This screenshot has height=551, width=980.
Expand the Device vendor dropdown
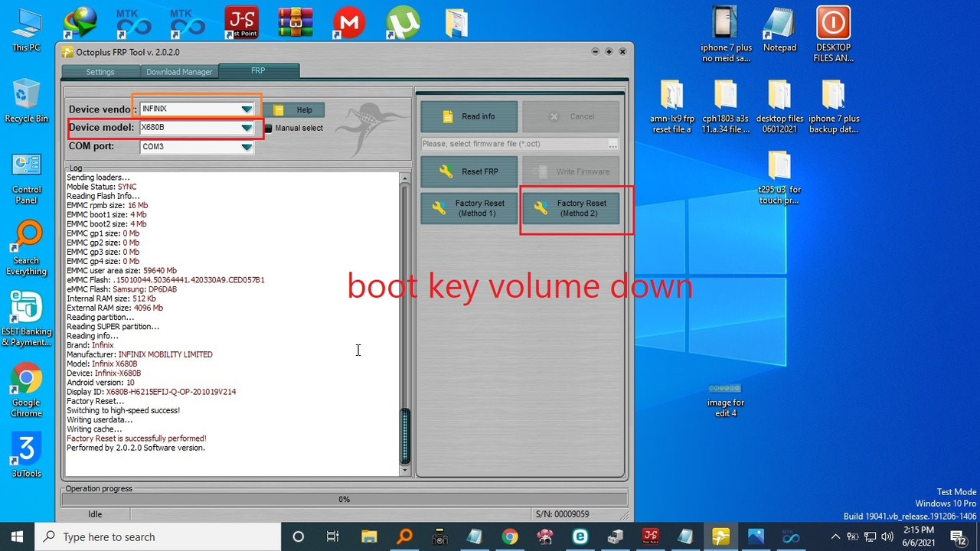(246, 109)
